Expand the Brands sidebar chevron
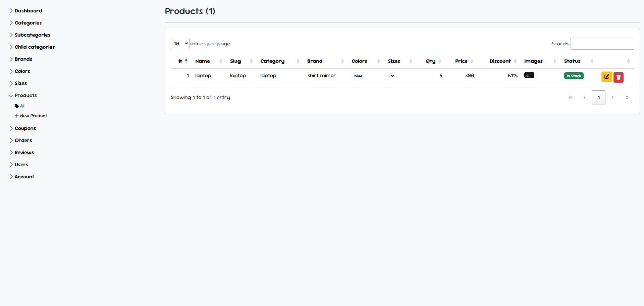Image resolution: width=644 pixels, height=306 pixels. pyautogui.click(x=11, y=59)
